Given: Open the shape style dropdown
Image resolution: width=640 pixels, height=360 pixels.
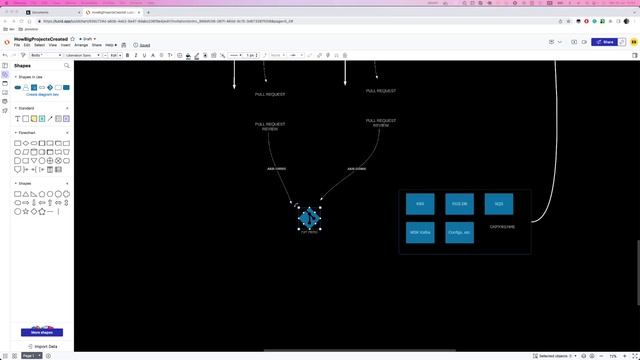Looking at the screenshot, I should (x=46, y=55).
